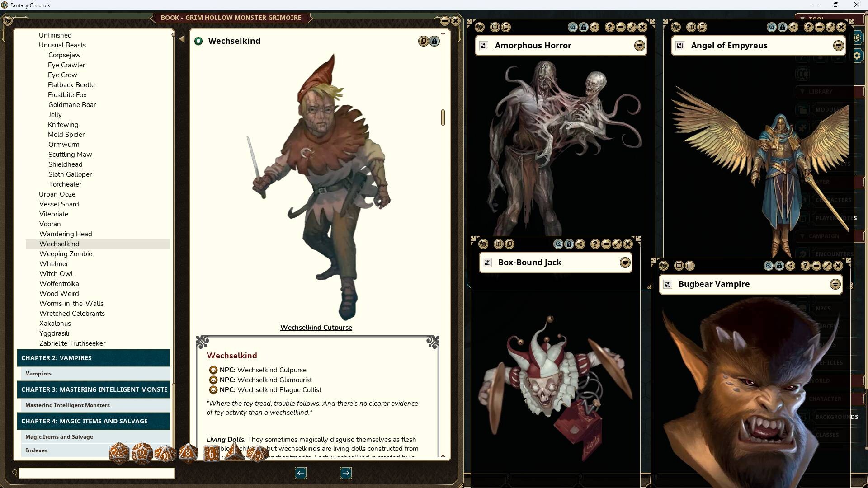Open the Wechselkind Glamourist NPC link icon

tap(213, 380)
